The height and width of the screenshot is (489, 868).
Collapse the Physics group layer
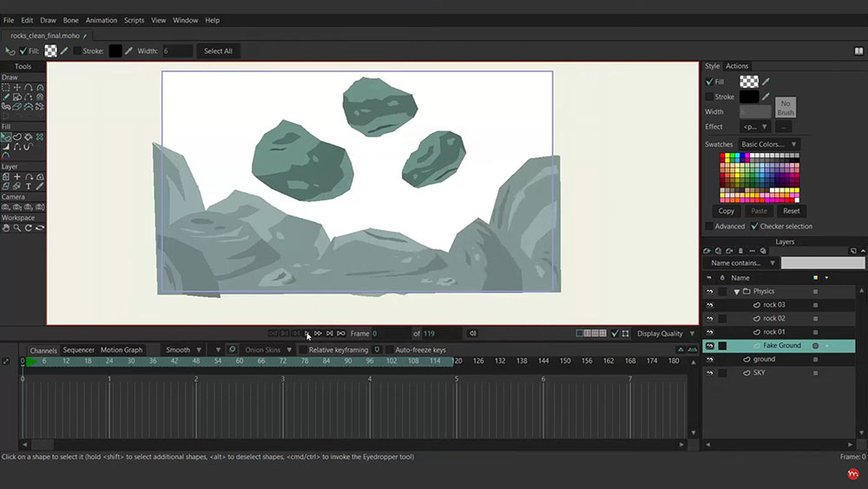[x=737, y=291]
